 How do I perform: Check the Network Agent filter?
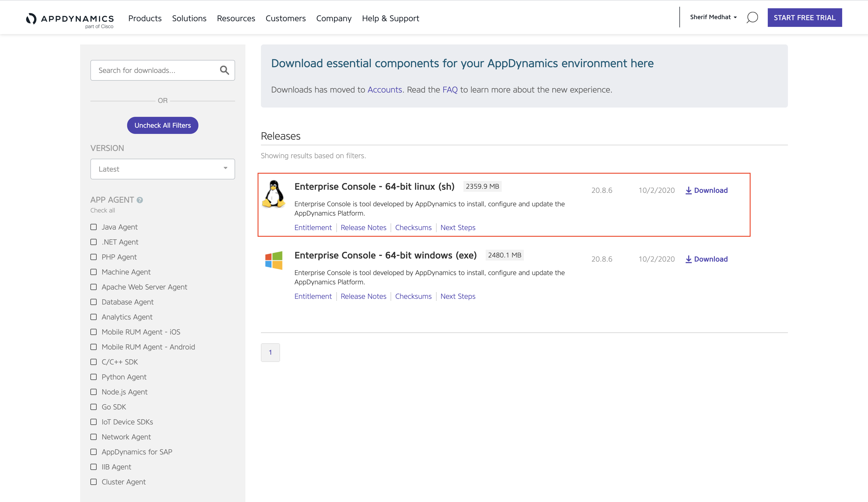[93, 437]
